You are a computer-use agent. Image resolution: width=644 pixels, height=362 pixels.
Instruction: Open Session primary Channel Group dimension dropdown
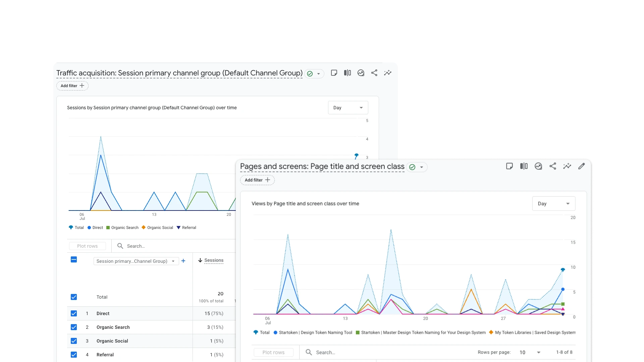[x=136, y=261]
